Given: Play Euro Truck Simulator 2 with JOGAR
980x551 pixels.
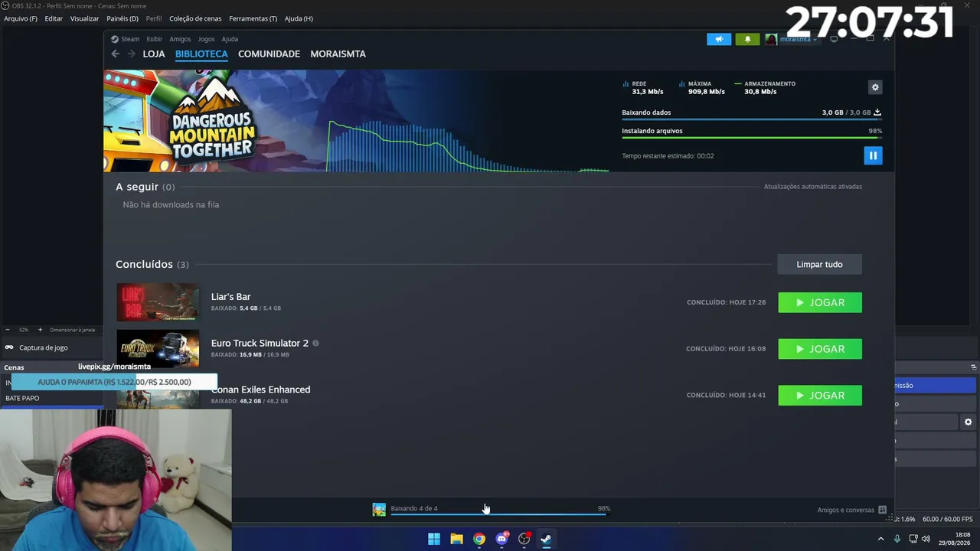Looking at the screenshot, I should tap(820, 349).
